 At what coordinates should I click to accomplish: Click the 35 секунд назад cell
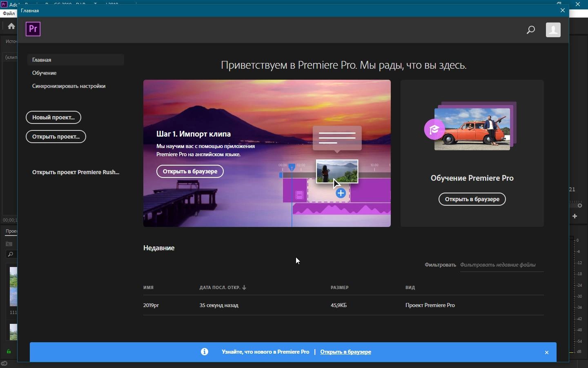(219, 305)
